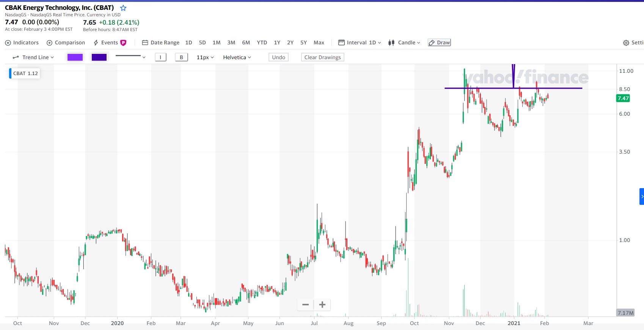Toggle bold text formatting
Viewport: 644px width, 330px height.
click(x=181, y=57)
